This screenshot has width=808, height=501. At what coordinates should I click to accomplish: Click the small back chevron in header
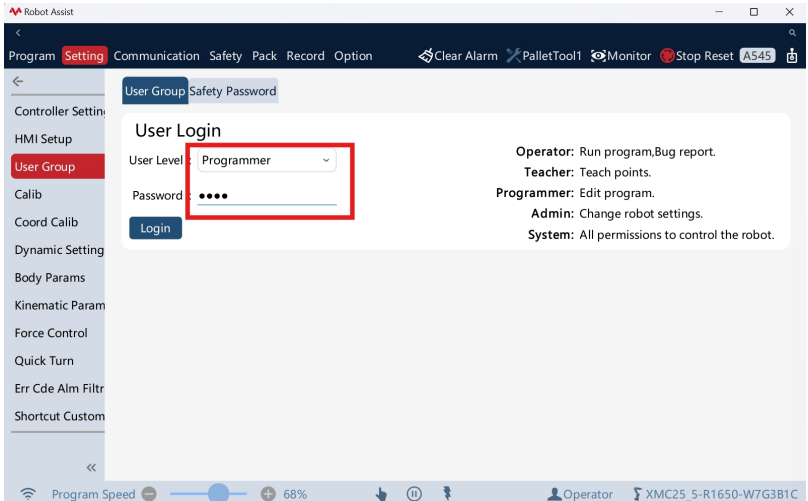[18, 33]
